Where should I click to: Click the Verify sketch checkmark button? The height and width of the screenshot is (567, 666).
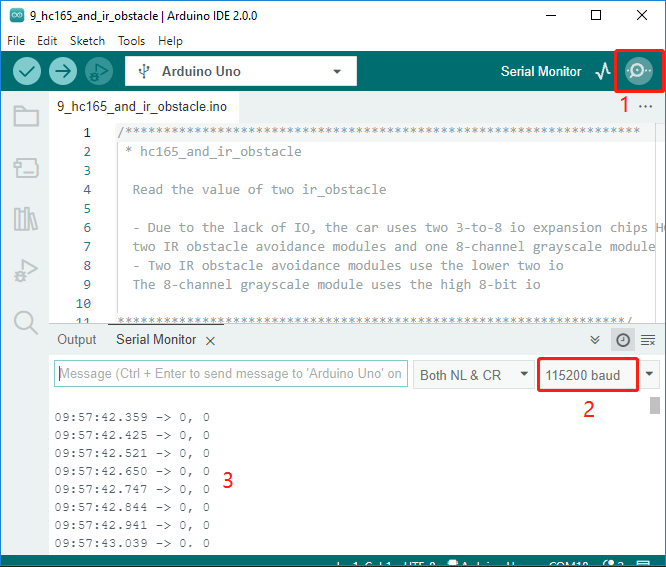(27, 71)
